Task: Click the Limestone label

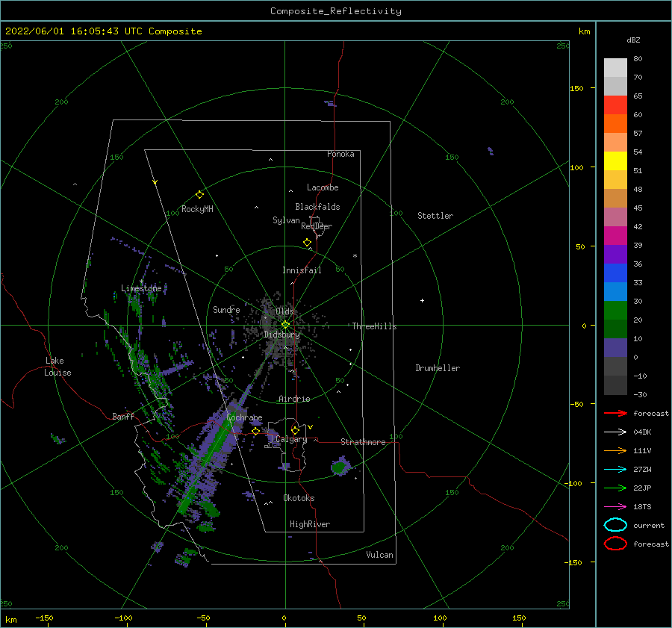Action: point(141,288)
